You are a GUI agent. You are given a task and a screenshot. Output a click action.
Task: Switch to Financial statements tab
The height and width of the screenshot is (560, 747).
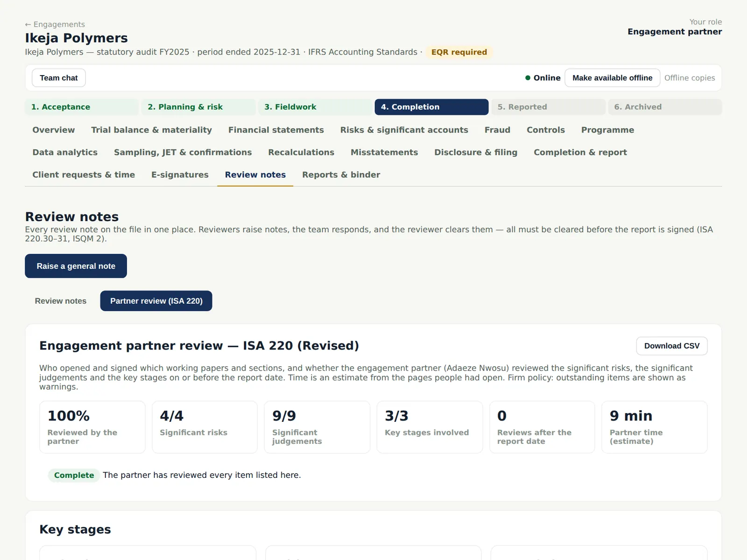coord(276,130)
